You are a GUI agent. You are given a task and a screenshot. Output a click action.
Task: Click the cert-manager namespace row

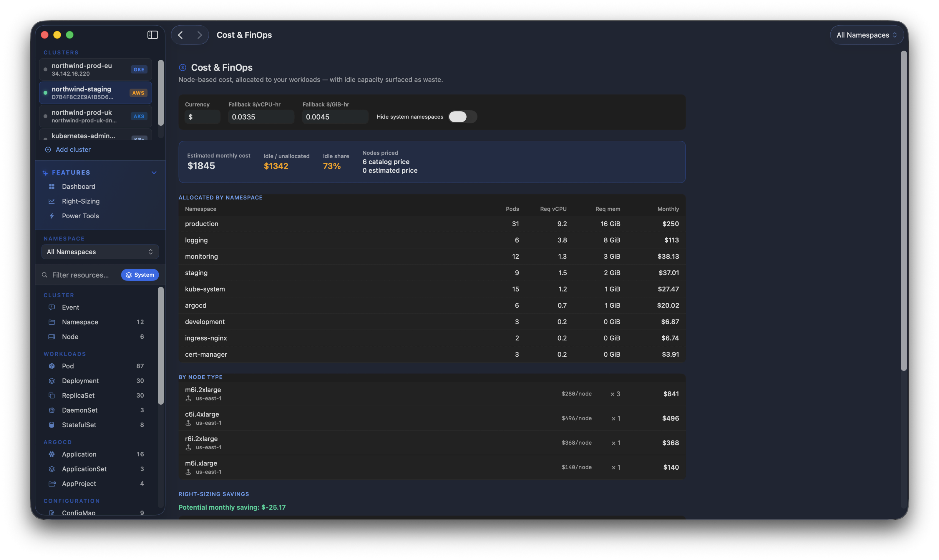[432, 354]
